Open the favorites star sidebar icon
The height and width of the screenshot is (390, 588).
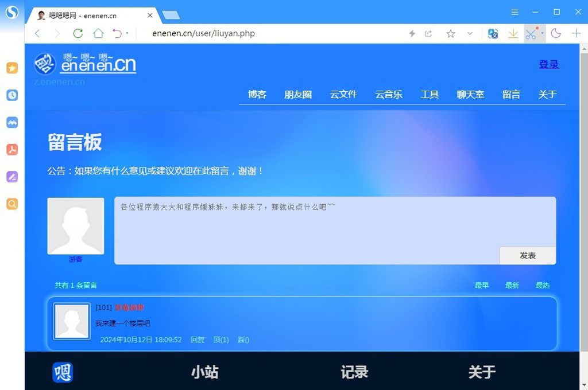(12, 68)
